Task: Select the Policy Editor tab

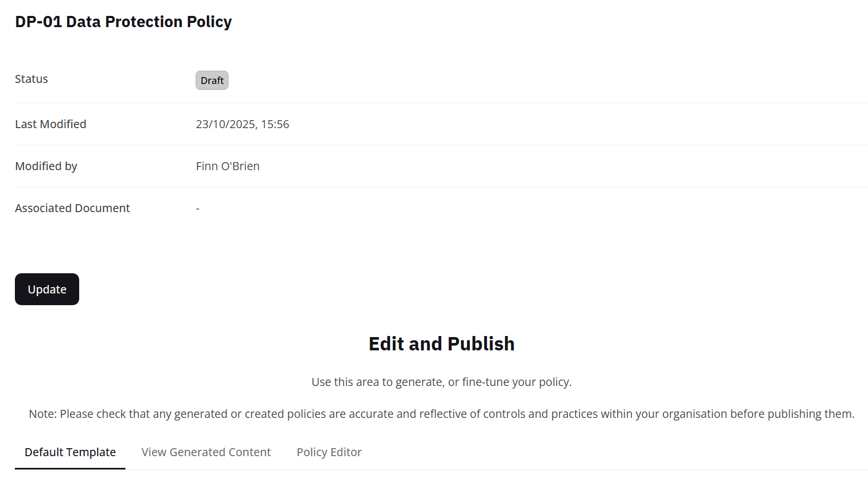Action: [x=329, y=452]
